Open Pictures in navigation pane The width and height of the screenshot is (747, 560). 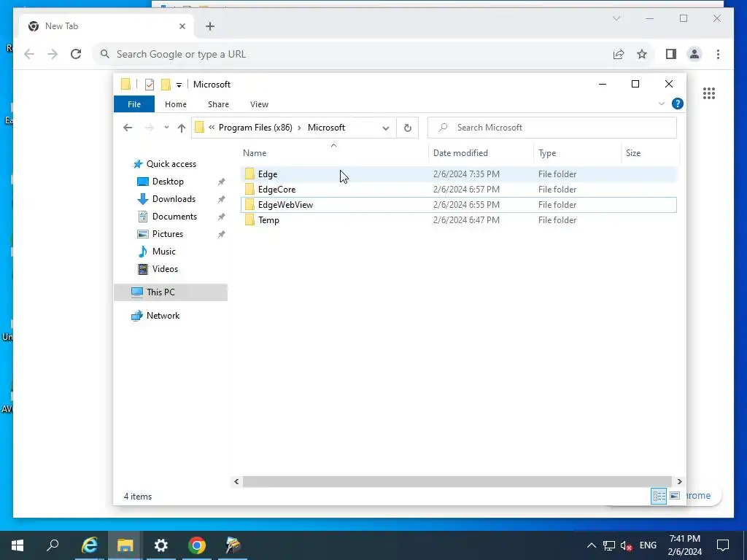(x=167, y=234)
